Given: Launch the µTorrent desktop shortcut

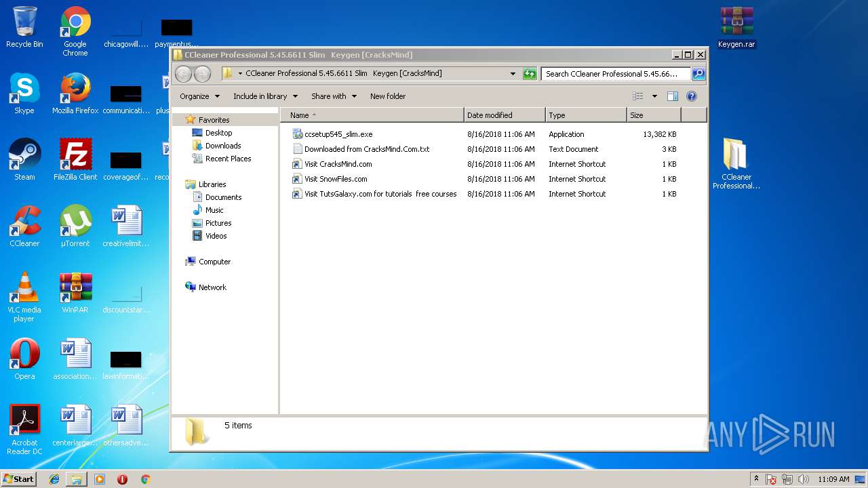Looking at the screenshot, I should click(75, 227).
